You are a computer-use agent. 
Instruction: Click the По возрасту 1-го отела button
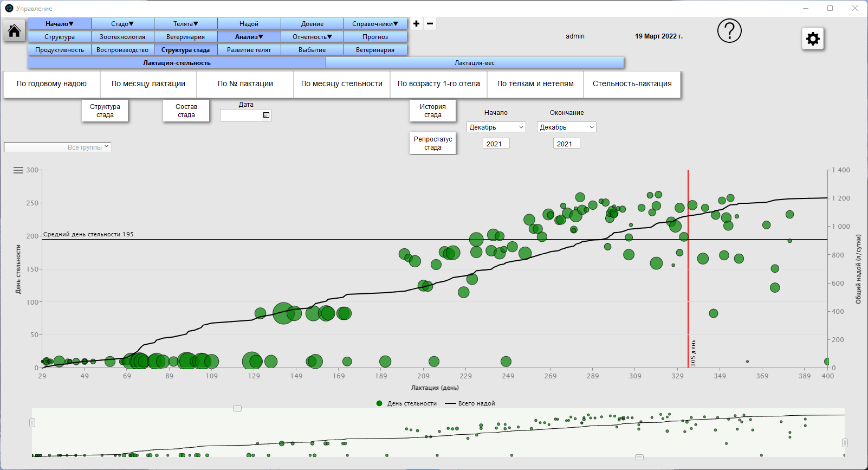pyautogui.click(x=439, y=84)
